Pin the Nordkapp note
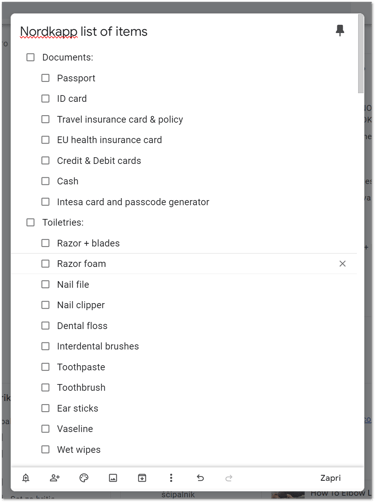Screen dimensions: 375x502 340,30
